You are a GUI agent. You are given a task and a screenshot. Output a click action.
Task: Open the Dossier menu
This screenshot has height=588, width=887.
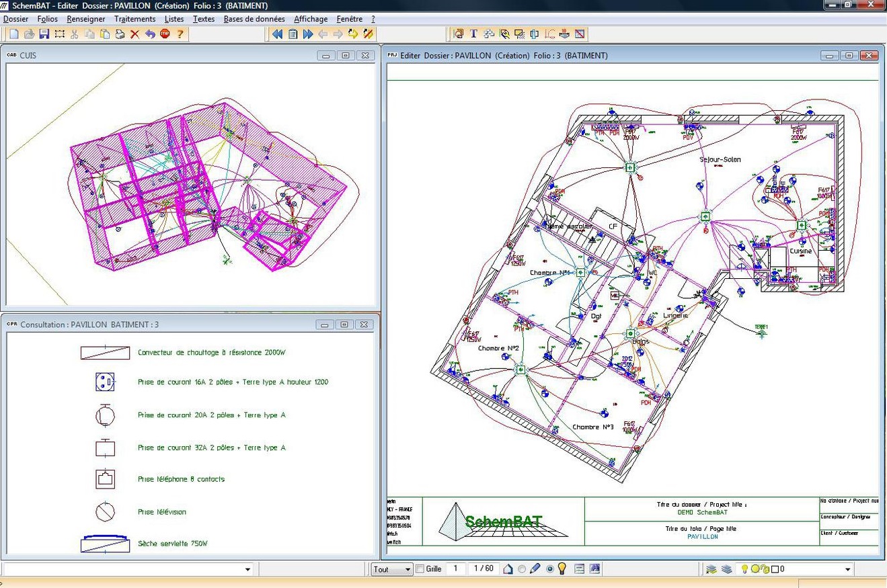click(x=16, y=19)
